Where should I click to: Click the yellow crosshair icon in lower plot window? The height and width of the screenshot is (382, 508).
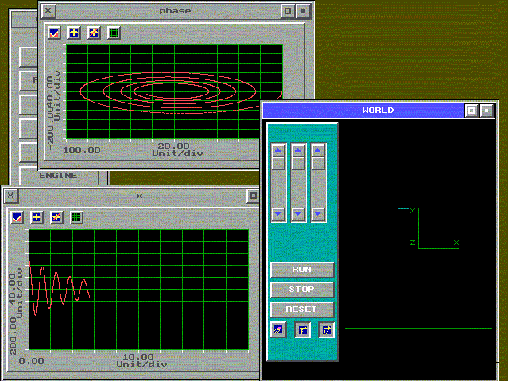coord(37,218)
